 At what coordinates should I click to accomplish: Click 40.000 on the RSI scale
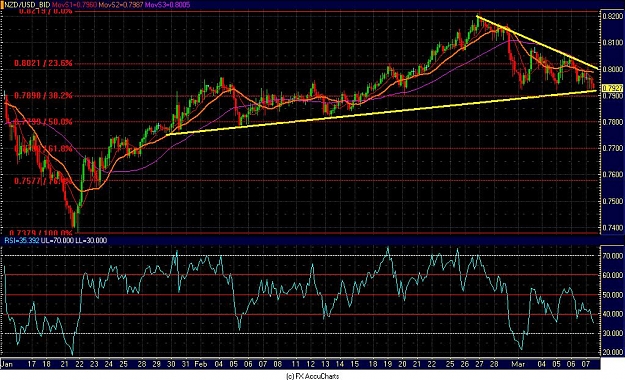(x=613, y=314)
